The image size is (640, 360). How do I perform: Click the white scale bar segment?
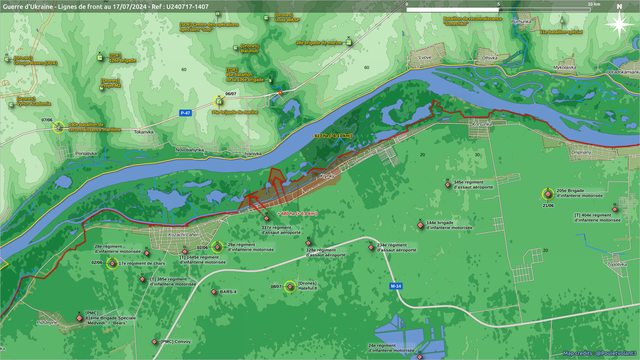pyautogui.click(x=453, y=9)
